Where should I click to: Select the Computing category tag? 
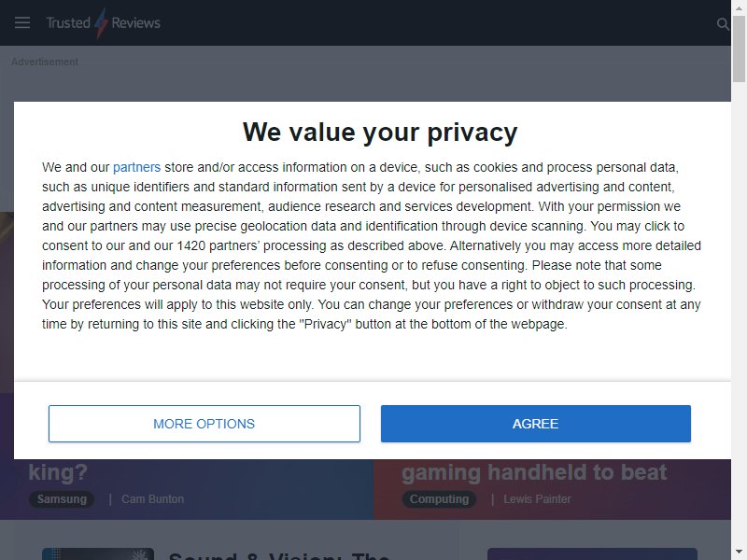click(439, 498)
